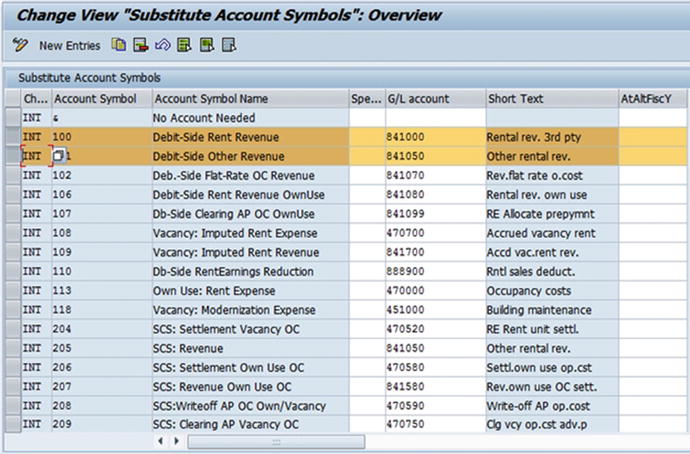Click the G/L account column header
Viewport: 690px width, 454px height.
[x=418, y=99]
